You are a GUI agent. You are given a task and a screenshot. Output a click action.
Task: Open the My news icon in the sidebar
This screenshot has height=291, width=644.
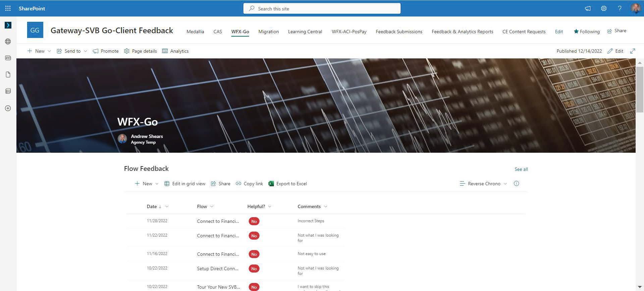pos(8,58)
